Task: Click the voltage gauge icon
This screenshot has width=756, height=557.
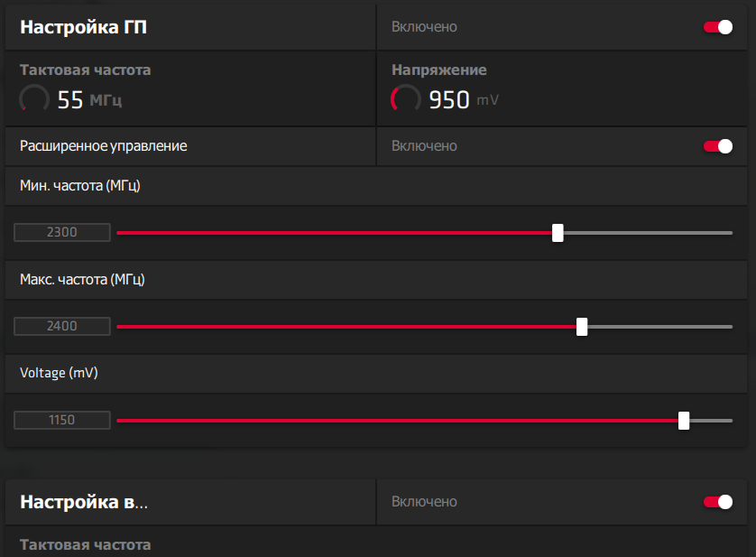Action: click(405, 99)
